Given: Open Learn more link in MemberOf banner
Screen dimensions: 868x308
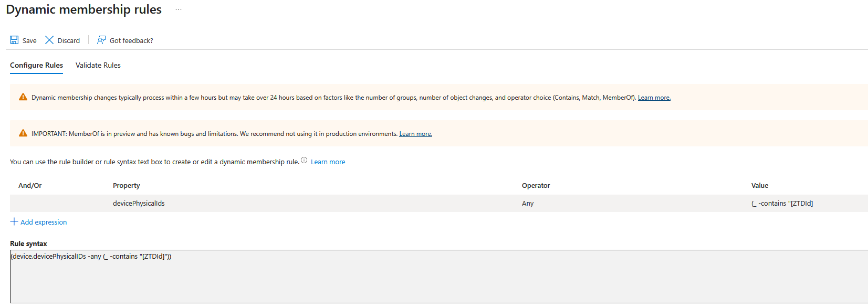Looking at the screenshot, I should (415, 134).
